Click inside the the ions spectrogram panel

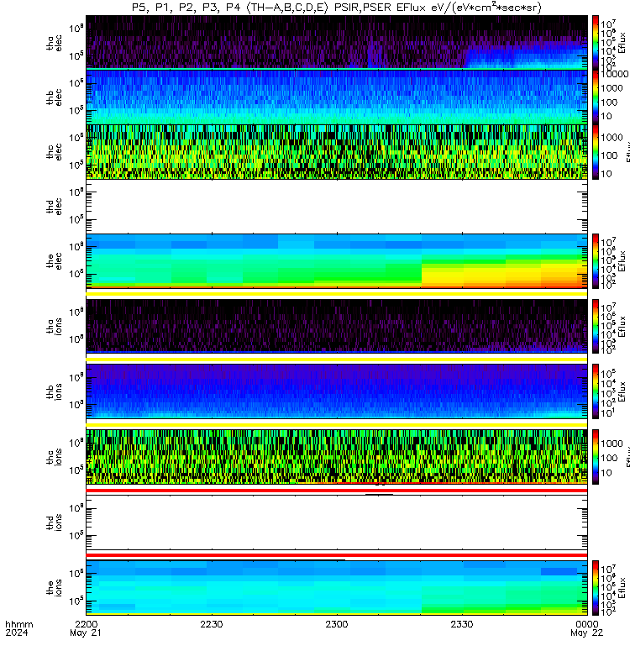pyautogui.click(x=337, y=587)
